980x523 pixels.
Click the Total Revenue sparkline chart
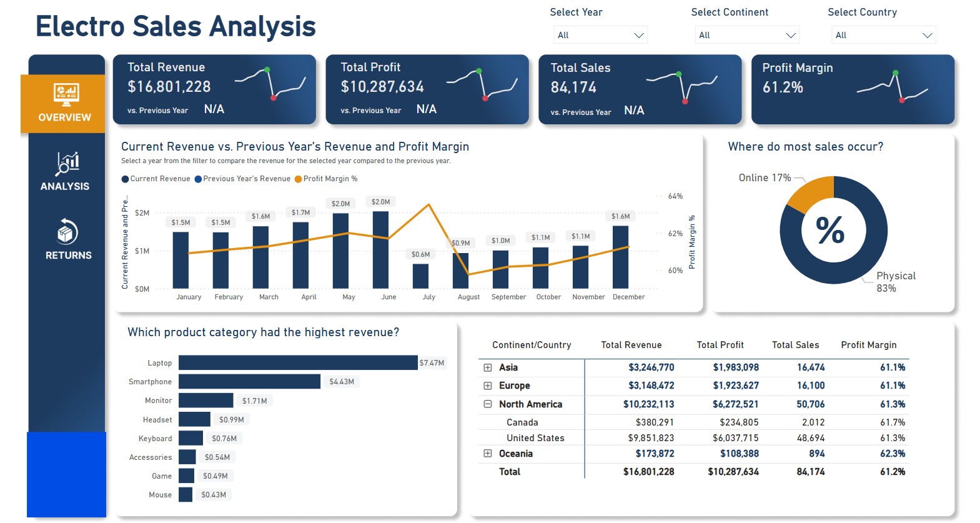click(270, 84)
